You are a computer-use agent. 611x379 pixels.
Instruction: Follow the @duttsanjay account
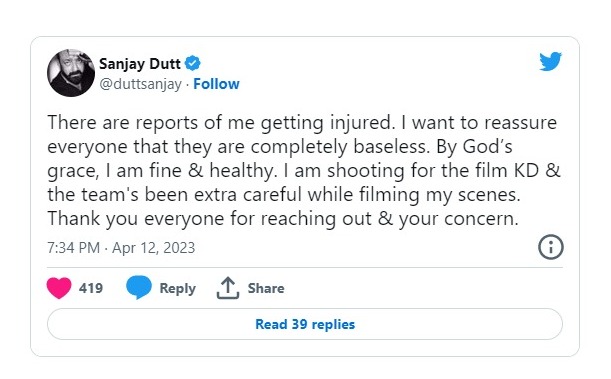pyautogui.click(x=216, y=84)
